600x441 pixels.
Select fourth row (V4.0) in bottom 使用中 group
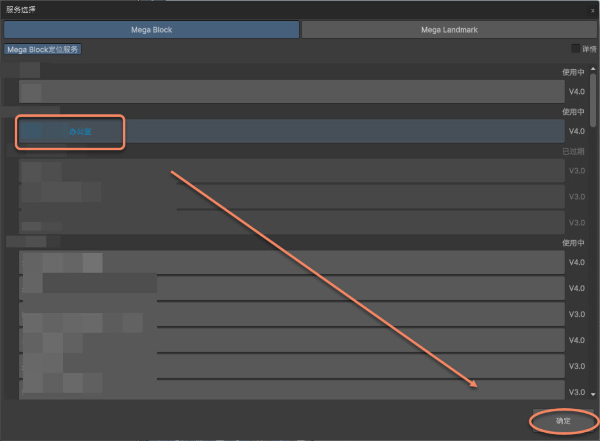tap(290, 340)
